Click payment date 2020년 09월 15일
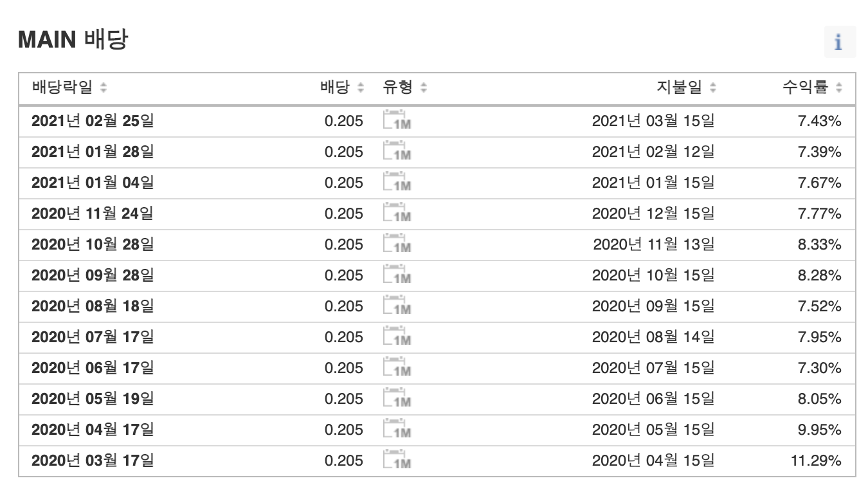This screenshot has height=485, width=868. (653, 306)
